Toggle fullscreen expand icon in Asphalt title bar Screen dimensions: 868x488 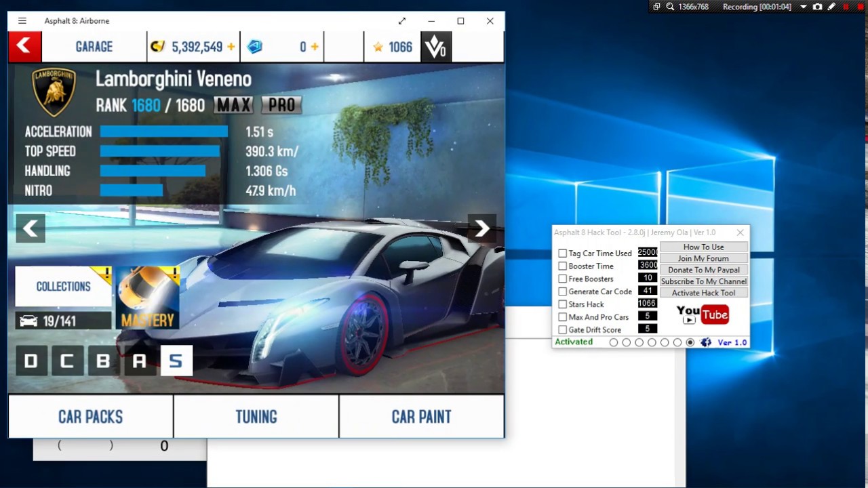pos(402,21)
